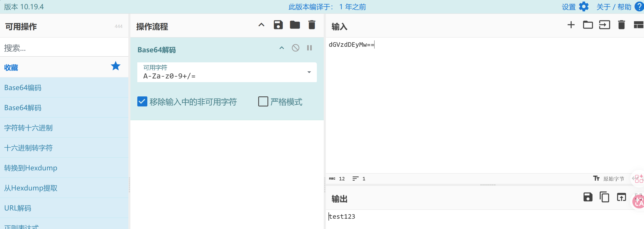The width and height of the screenshot is (644, 229).
Task: Collapse the 操作流程 recipe panel
Action: coord(261,25)
